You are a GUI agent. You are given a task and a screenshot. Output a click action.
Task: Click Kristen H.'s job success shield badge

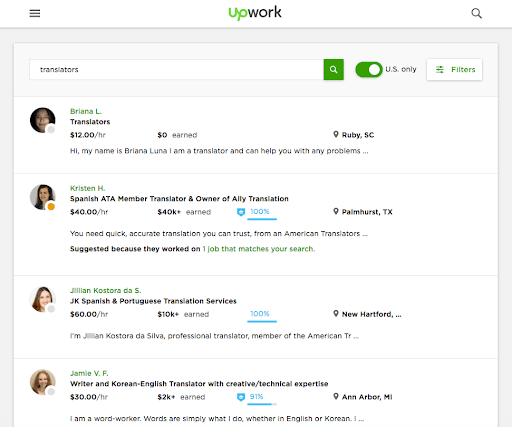click(241, 212)
